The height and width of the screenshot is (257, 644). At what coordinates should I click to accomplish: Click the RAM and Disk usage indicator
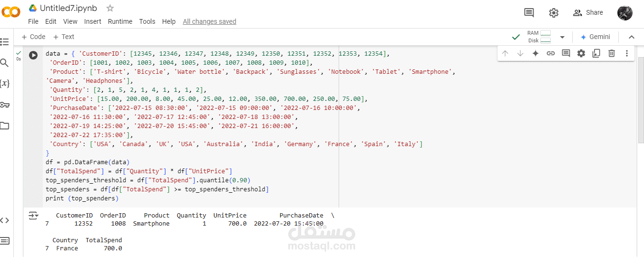(539, 37)
